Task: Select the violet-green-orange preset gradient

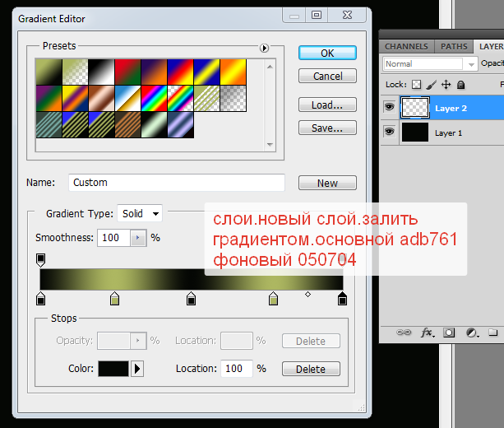Action: 49,99
